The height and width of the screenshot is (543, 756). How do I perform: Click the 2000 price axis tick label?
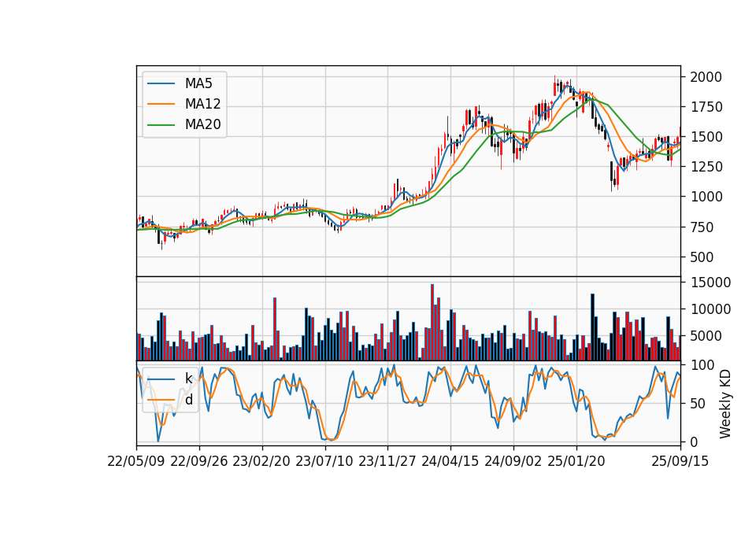pyautogui.click(x=706, y=77)
